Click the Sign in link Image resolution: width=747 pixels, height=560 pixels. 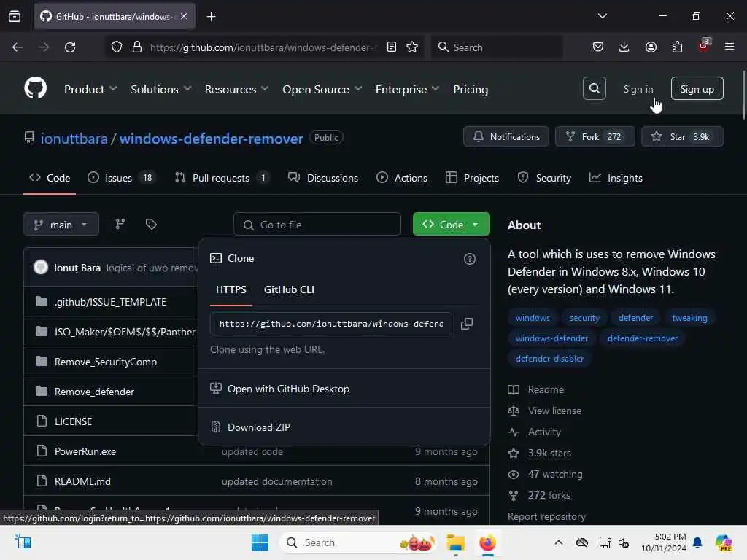(638, 89)
